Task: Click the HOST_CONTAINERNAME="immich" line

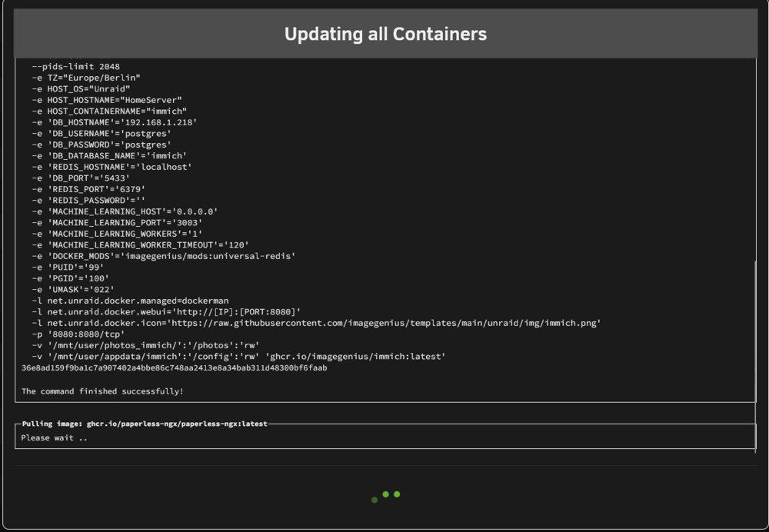Action: [x=109, y=111]
